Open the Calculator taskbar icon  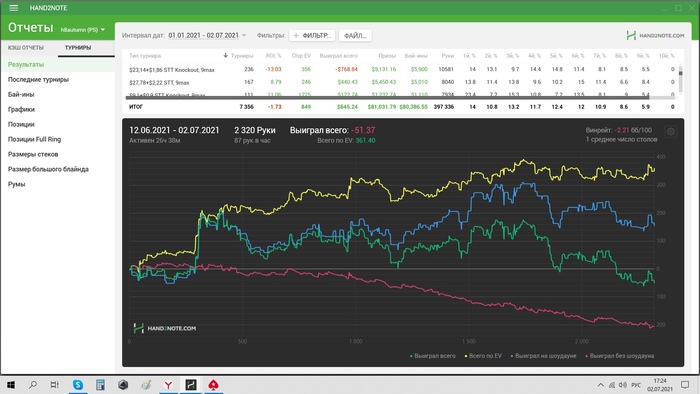(x=100, y=385)
